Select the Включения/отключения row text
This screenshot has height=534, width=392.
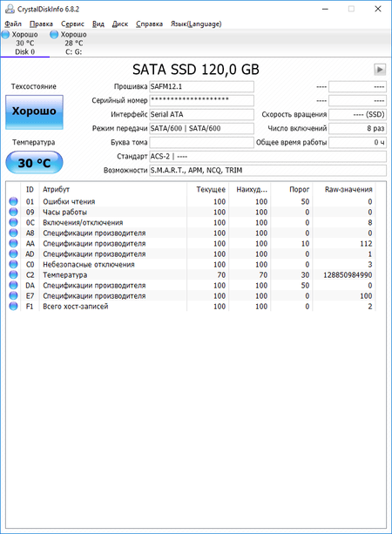(x=83, y=223)
